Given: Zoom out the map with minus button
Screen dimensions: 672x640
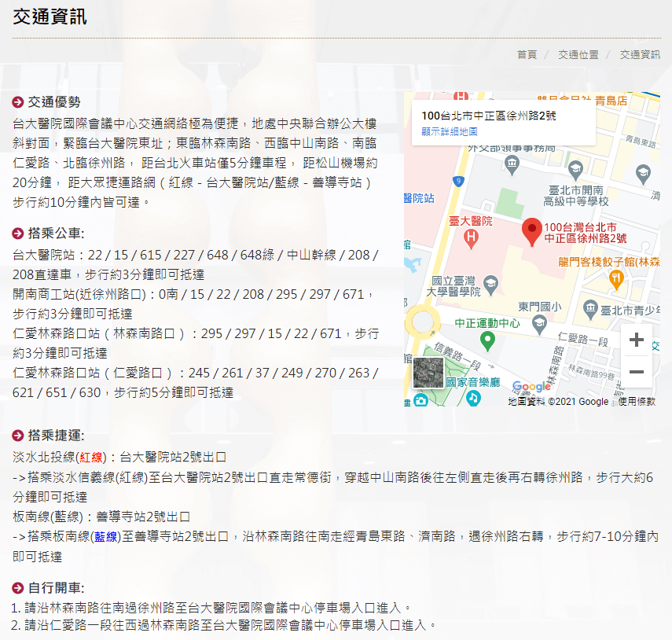Looking at the screenshot, I should 637,371.
